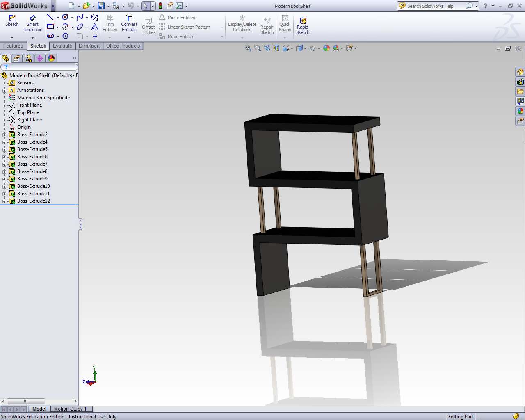Switch to DimXpertManager tab icon
Viewport: 525px width, 420px height.
point(40,58)
